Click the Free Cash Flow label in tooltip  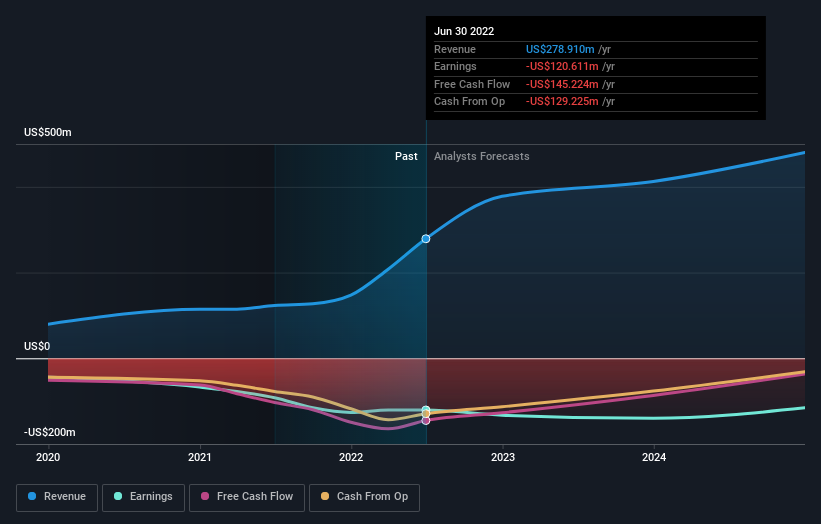tap(472, 84)
